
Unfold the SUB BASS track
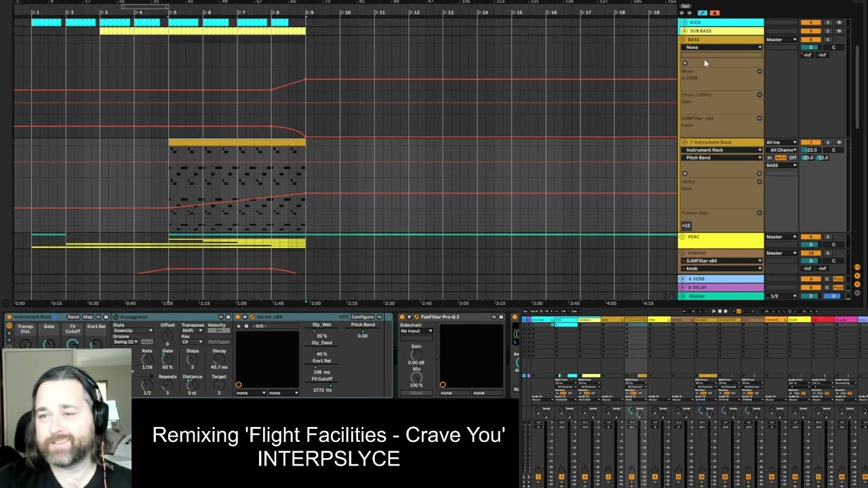(x=684, y=31)
